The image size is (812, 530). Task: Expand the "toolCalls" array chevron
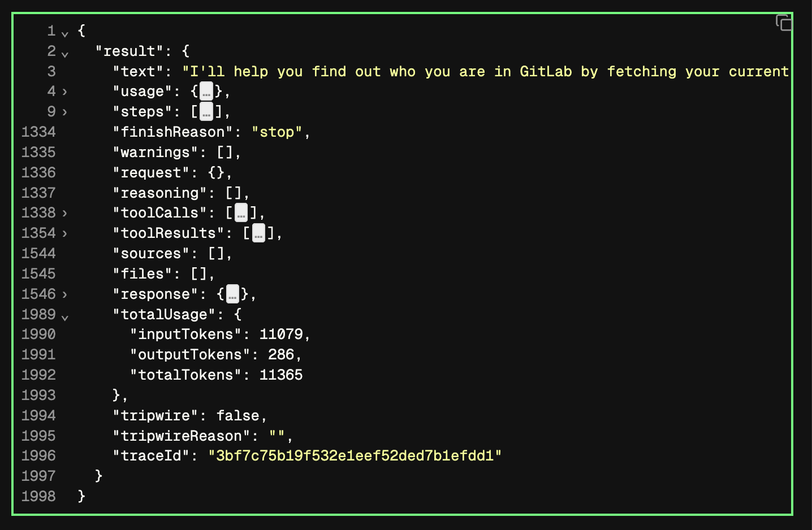[x=65, y=213]
